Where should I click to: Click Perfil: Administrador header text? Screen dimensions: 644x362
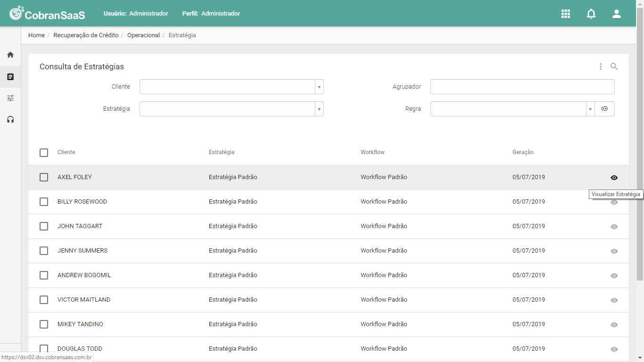click(211, 14)
